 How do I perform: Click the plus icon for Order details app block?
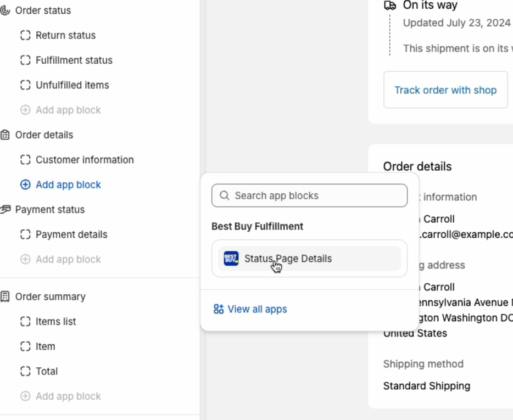(x=25, y=184)
